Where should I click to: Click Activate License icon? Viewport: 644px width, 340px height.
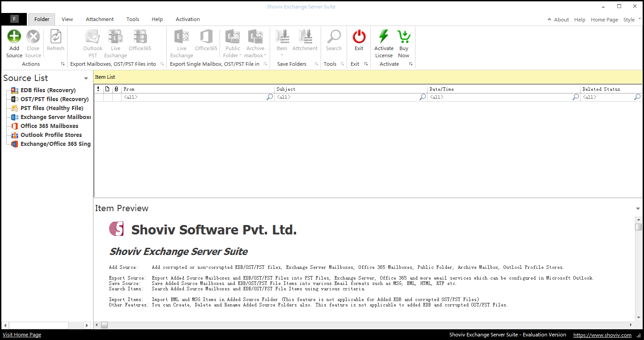384,37
